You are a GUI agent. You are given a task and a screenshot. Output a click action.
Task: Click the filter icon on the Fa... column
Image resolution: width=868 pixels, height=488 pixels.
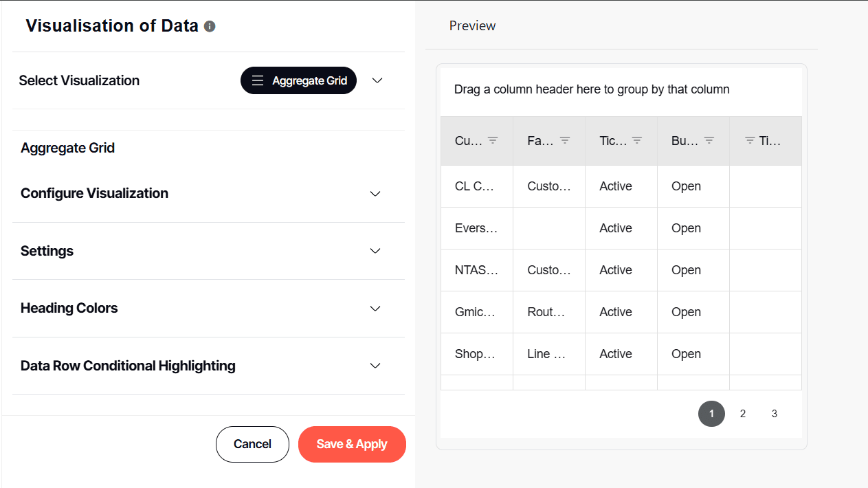[x=565, y=140]
